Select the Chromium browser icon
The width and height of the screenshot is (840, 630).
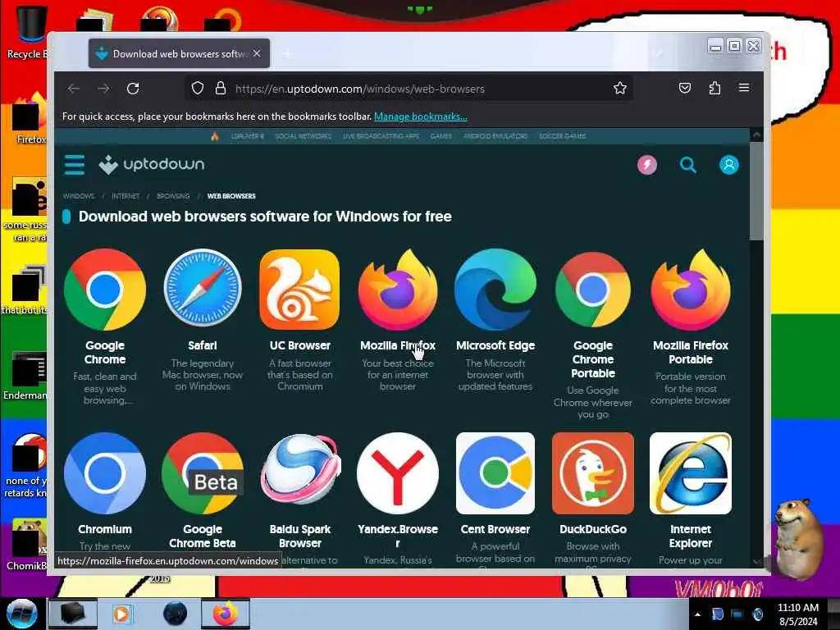coord(105,473)
